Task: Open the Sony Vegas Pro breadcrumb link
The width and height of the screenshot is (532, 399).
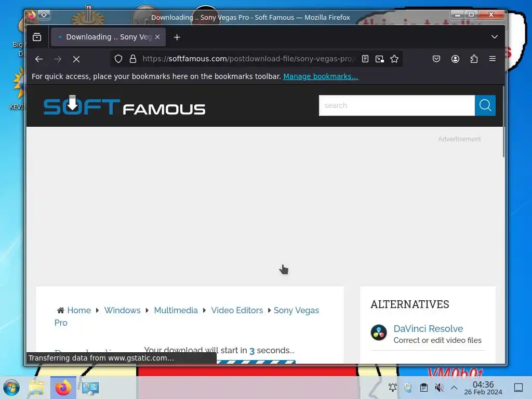Action: point(296,311)
